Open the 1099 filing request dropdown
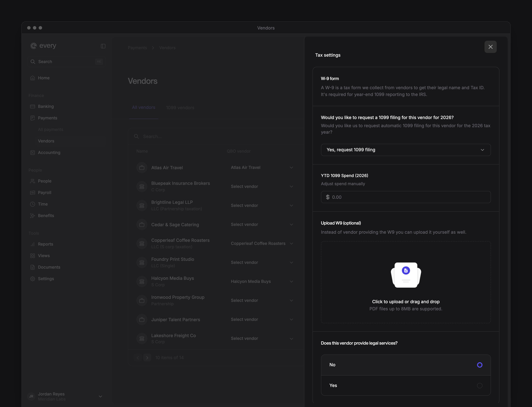 [x=406, y=150]
